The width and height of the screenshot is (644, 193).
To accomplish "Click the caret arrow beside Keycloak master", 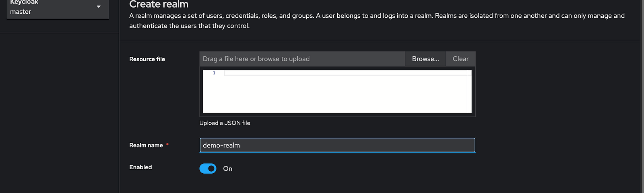I will click(99, 7).
